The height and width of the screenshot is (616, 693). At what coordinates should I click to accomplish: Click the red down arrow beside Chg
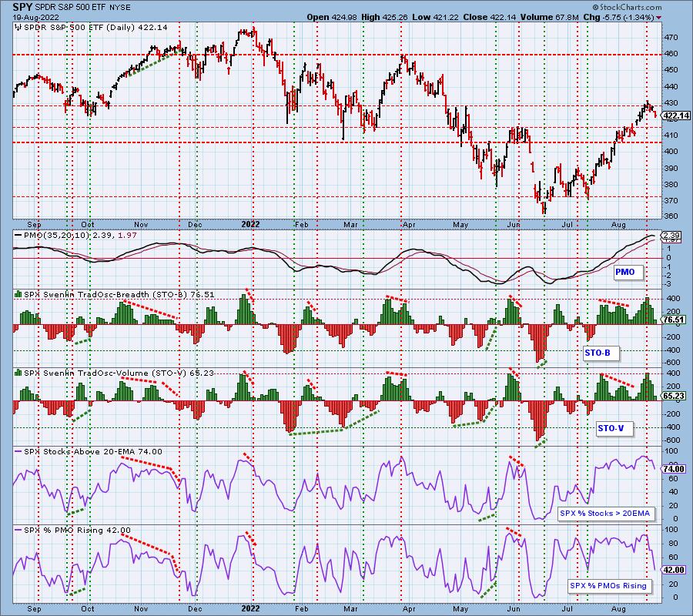659,18
